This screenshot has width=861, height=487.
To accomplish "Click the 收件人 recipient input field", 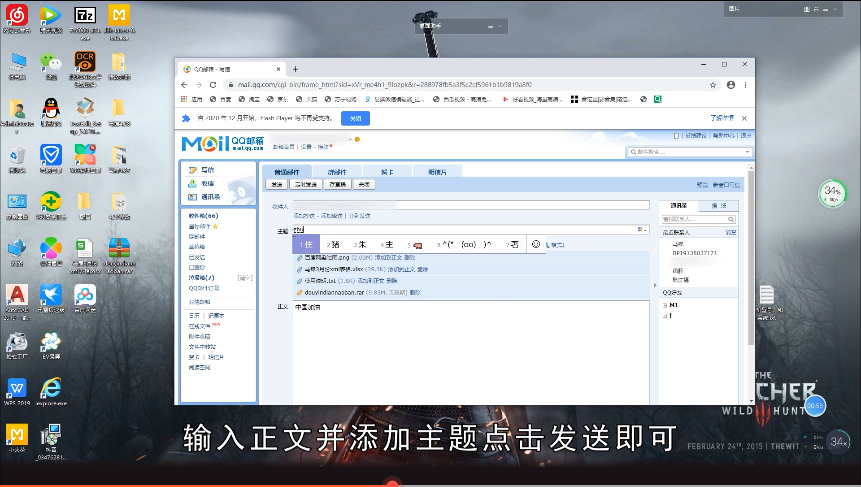I will [471, 205].
